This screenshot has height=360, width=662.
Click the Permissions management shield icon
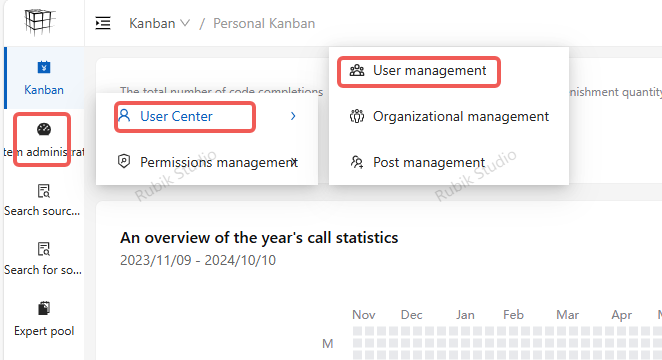click(x=124, y=161)
